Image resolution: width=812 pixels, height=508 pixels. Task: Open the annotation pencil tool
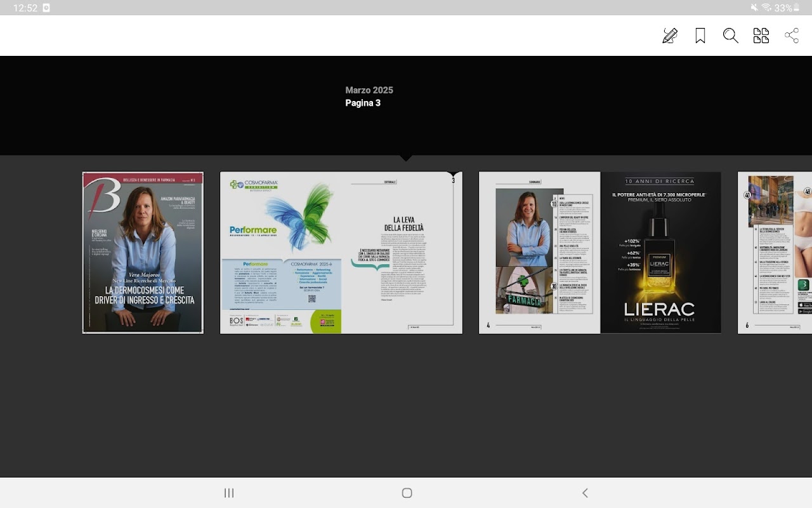coord(670,36)
